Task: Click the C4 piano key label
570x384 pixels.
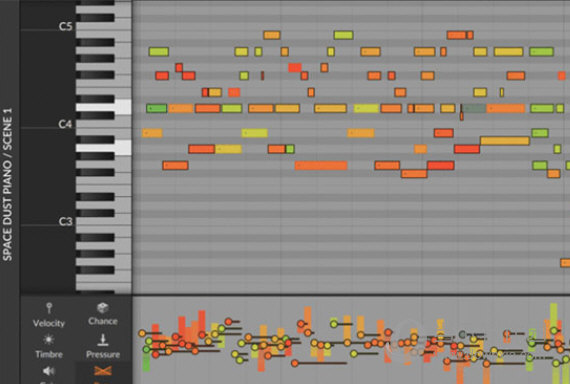Action: (65, 124)
